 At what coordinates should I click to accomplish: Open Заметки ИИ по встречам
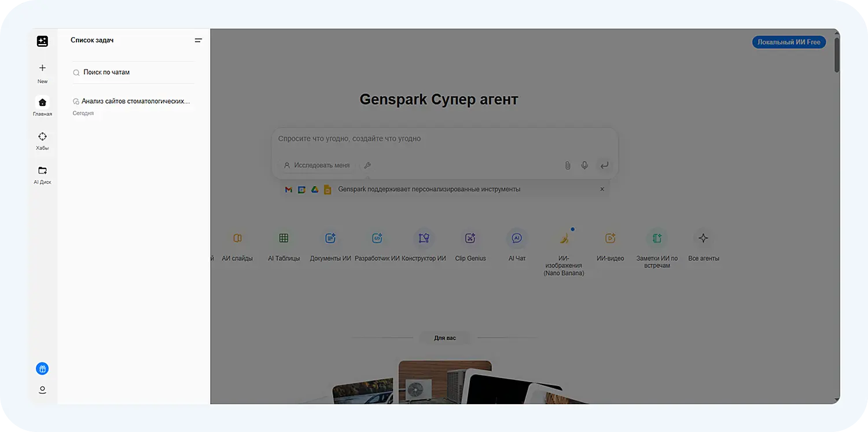(x=657, y=238)
